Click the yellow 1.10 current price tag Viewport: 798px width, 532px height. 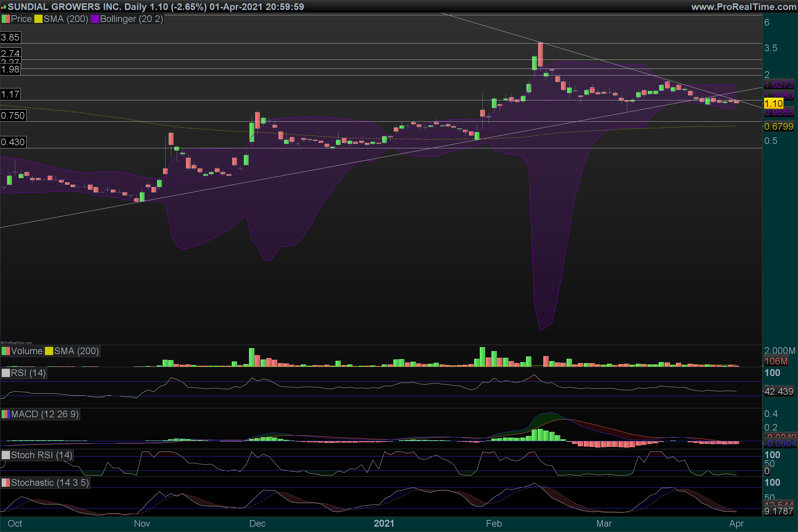tap(773, 103)
